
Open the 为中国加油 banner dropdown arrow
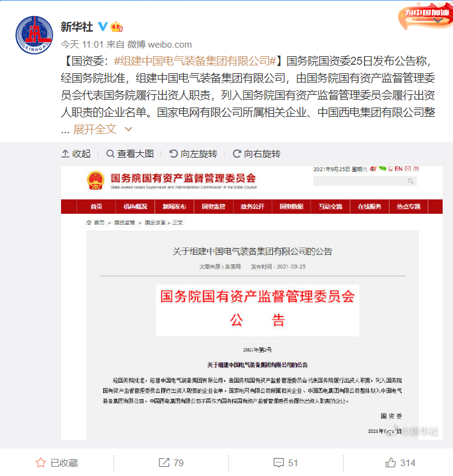[438, 20]
